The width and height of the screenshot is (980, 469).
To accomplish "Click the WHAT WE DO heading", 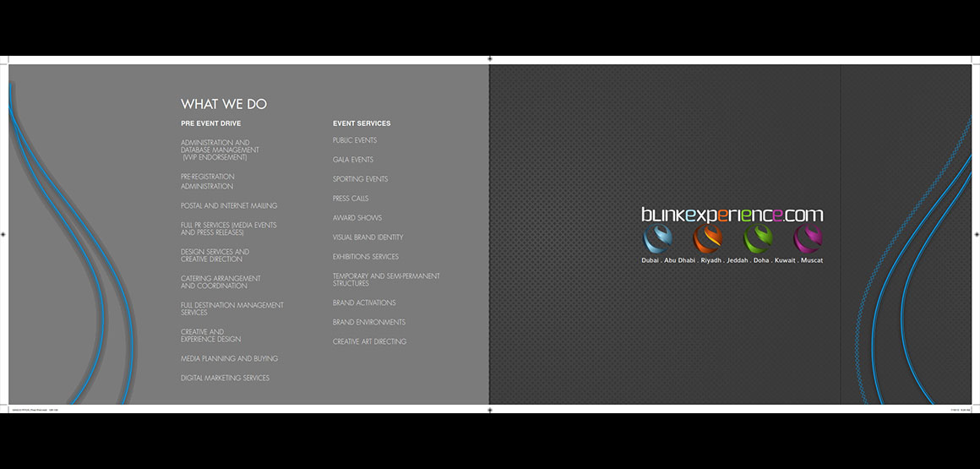I will (223, 104).
